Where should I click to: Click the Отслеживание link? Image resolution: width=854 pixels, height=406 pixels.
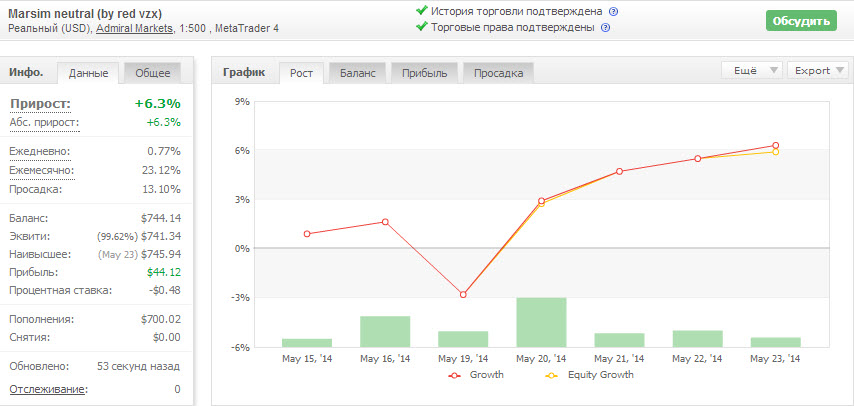47,389
